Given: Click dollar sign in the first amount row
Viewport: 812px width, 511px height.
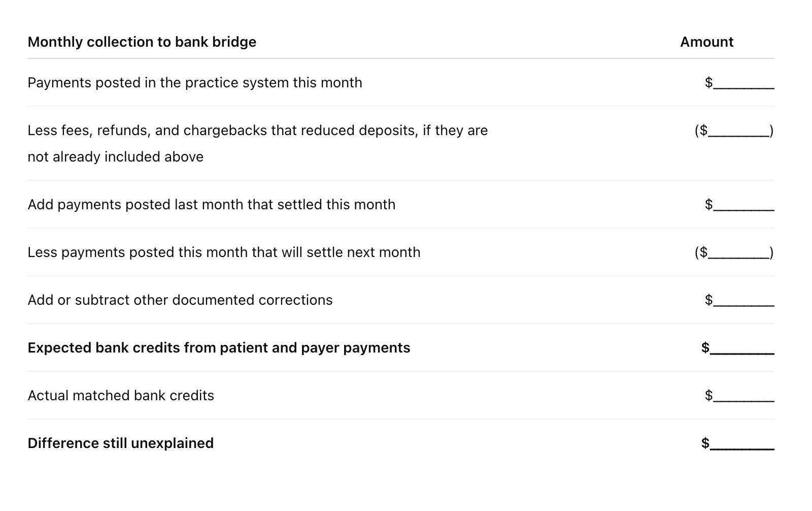Looking at the screenshot, I should [708, 82].
